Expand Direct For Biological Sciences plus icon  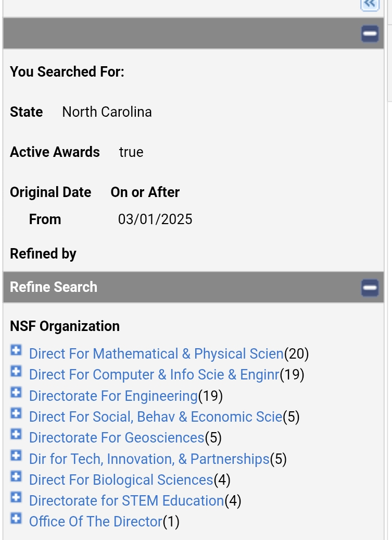click(x=16, y=476)
